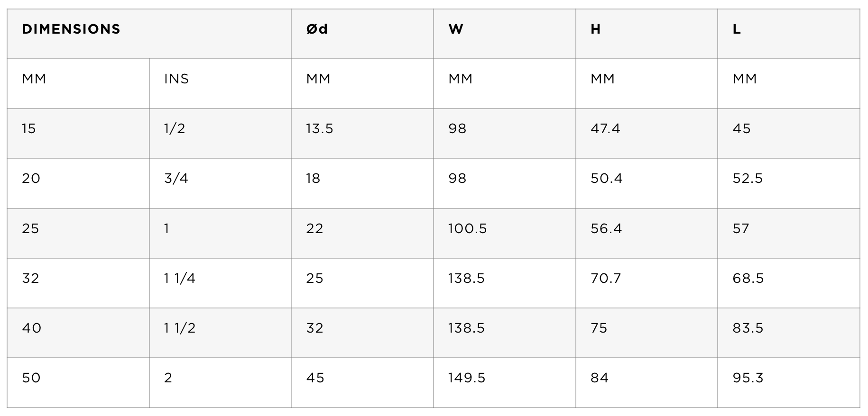Select the Ød column header
The height and width of the screenshot is (416, 868).
pyautogui.click(x=362, y=34)
